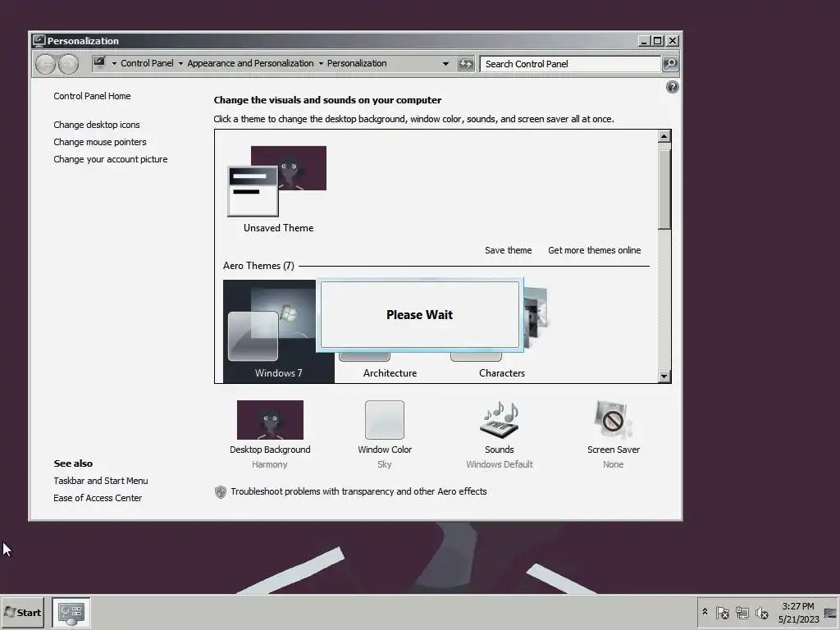Select the Unsaved Theme thumbnail
The width and height of the screenshot is (840, 630).
tap(277, 181)
